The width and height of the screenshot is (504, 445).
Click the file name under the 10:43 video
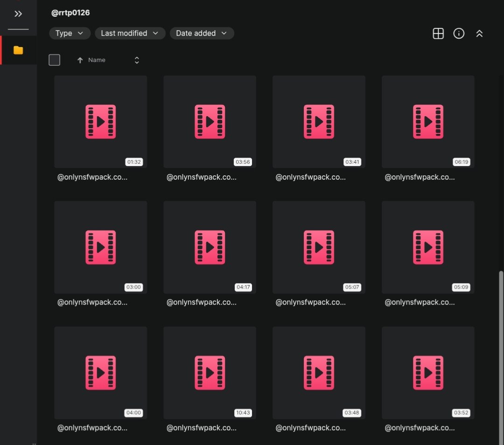click(202, 428)
